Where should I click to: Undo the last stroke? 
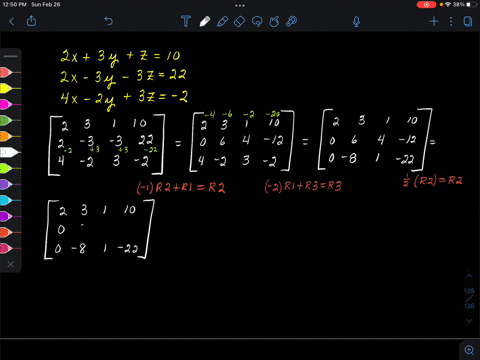click(x=109, y=21)
